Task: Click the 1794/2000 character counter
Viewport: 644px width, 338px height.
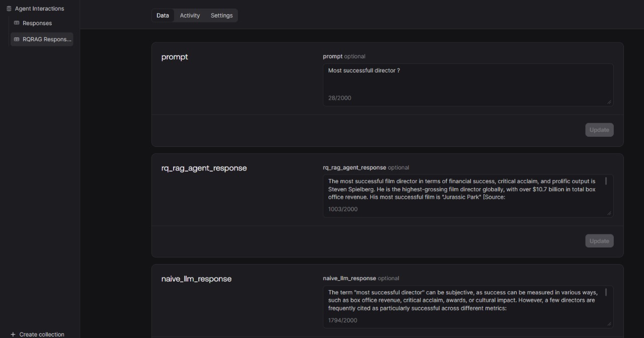Action: (x=343, y=320)
